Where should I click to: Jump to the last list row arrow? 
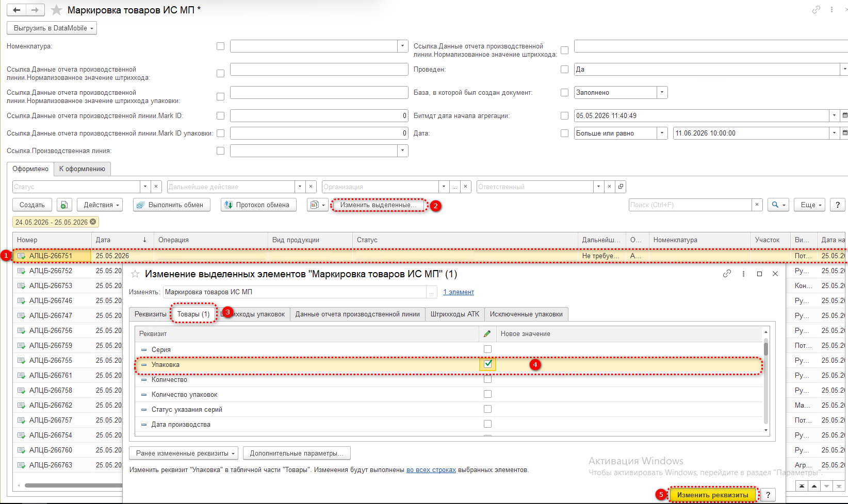(839, 486)
